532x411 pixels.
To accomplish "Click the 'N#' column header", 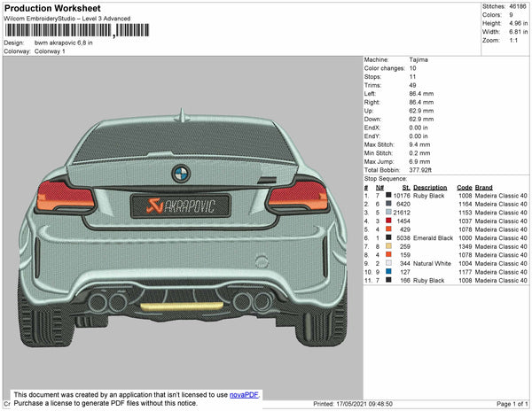I will 379,188.
